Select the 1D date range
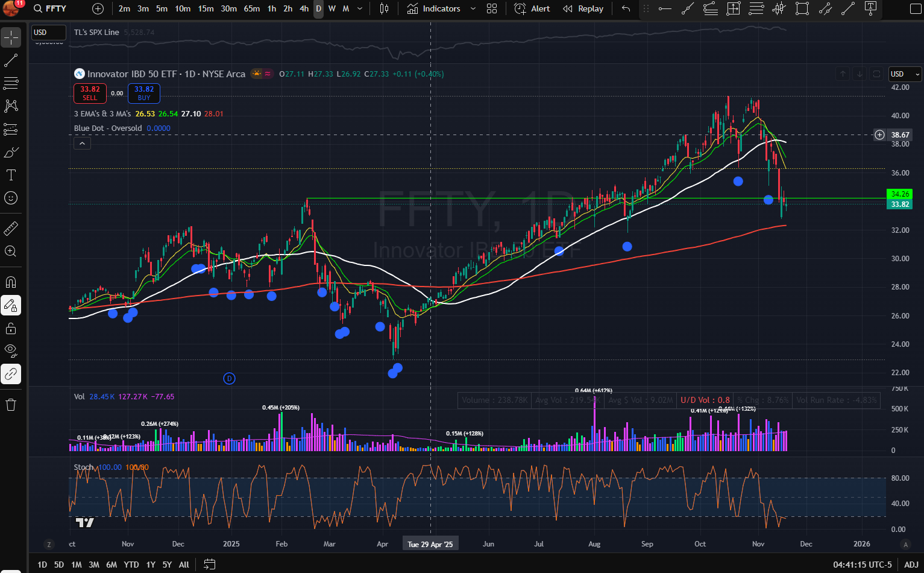This screenshot has width=924, height=573. [x=42, y=565]
